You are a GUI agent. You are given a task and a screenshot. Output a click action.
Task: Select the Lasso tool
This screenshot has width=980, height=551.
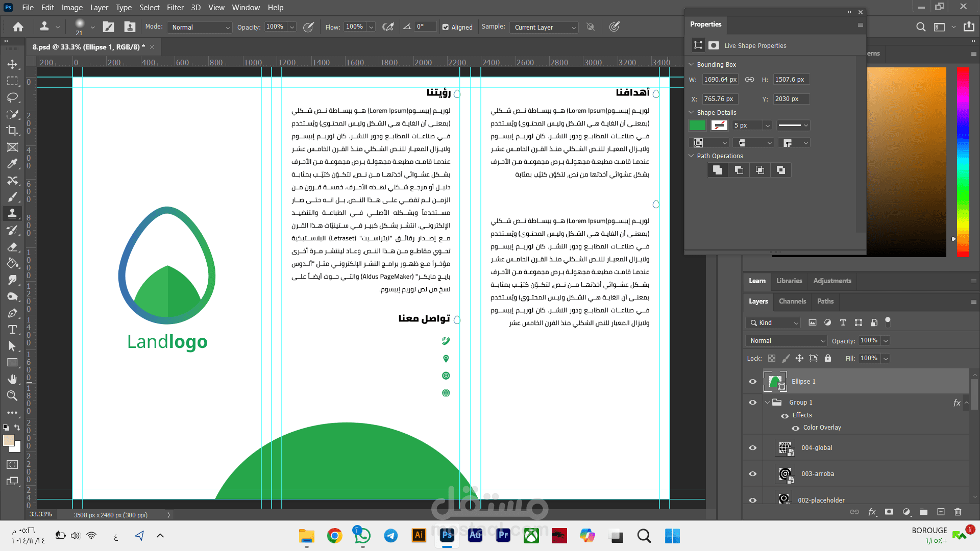[x=13, y=97]
